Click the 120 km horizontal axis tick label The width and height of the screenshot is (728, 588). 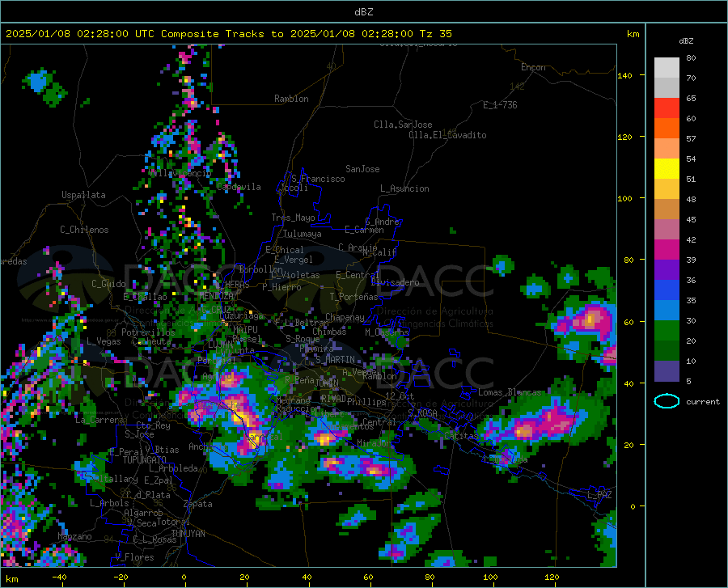[552, 577]
